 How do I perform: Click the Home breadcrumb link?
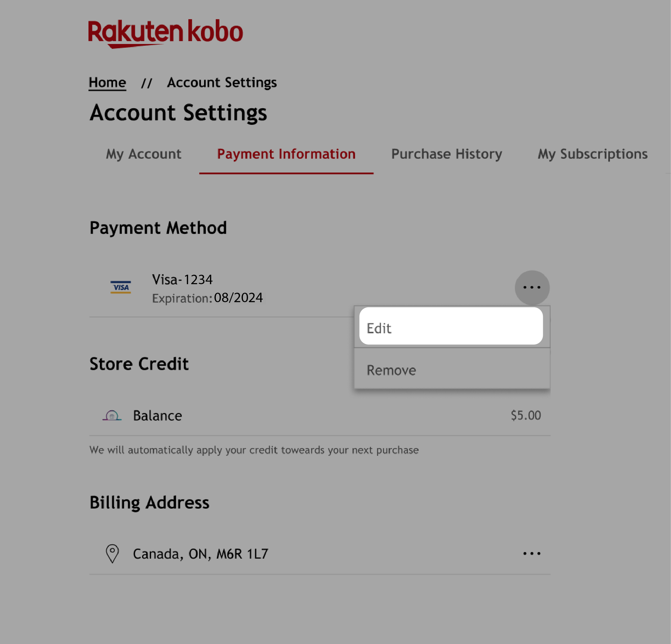107,83
